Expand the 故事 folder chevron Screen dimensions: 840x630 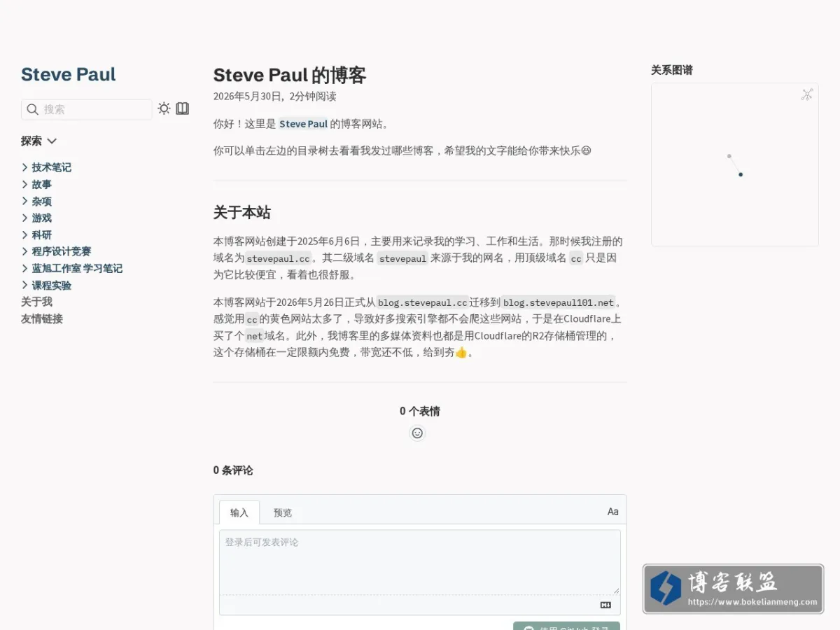25,184
